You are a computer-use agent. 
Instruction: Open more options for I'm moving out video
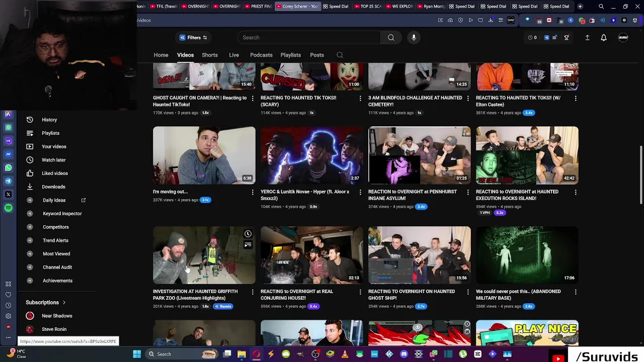pyautogui.click(x=253, y=192)
